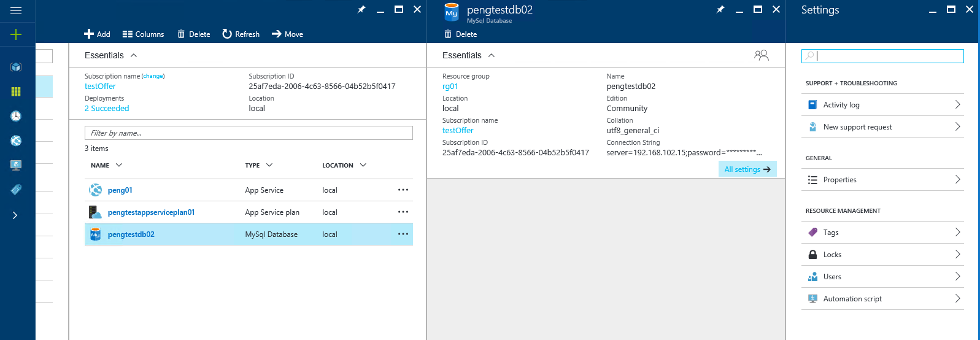
Task: Click the Subscription ID value in resource group blade
Action: [322, 87]
